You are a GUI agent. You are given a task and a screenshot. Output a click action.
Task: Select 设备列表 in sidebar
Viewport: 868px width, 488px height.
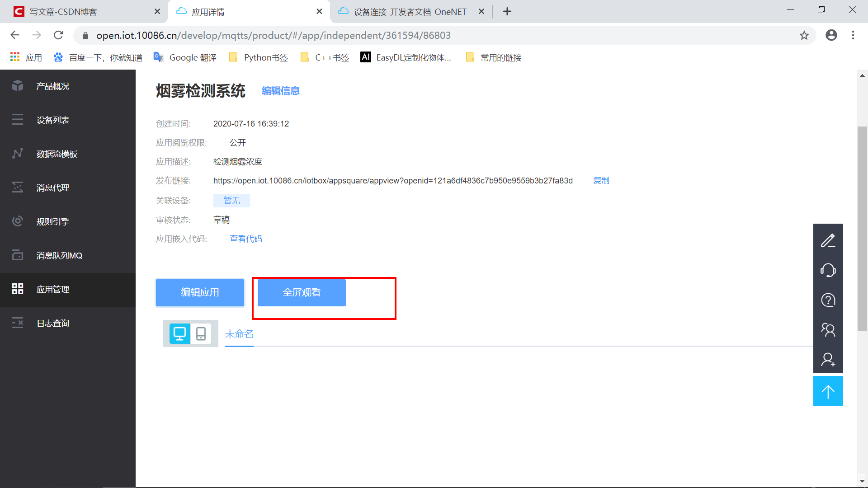(x=53, y=120)
